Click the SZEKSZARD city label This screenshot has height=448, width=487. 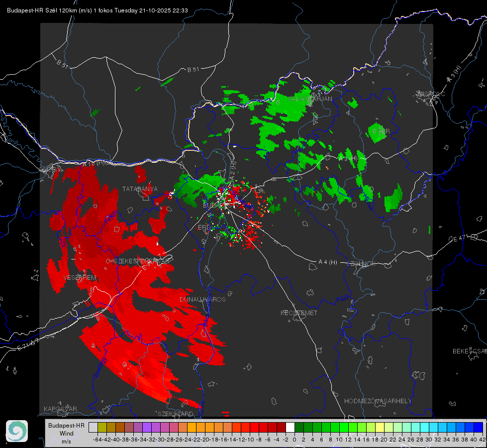pos(176,414)
